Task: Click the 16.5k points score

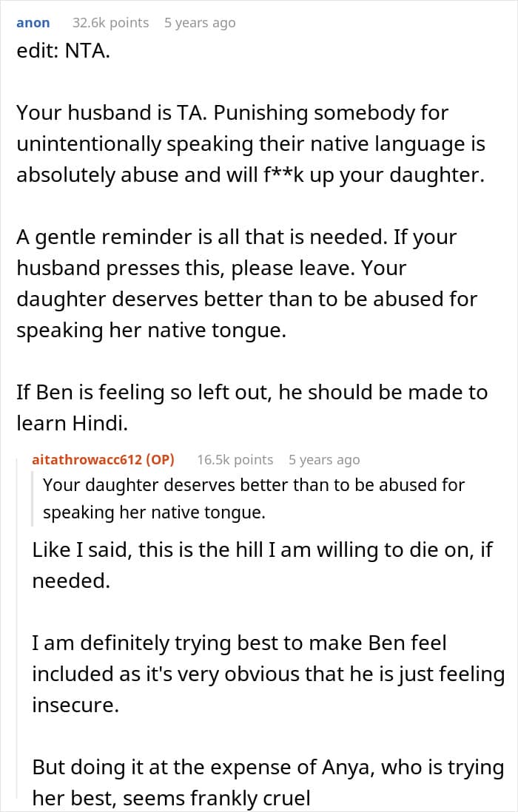Action: click(235, 459)
